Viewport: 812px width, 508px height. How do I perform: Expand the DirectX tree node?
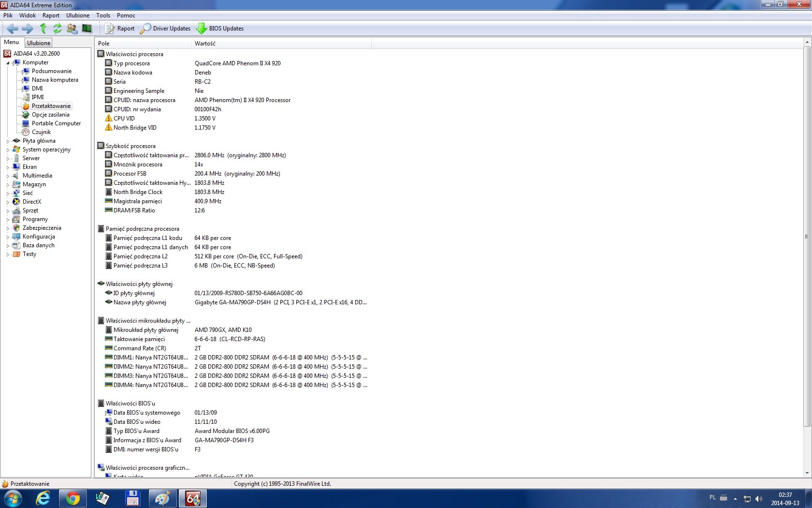click(x=8, y=202)
